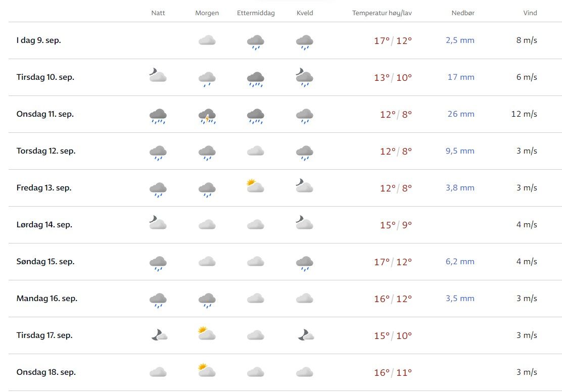Click the thunderstorm icon for Onsdag 11. sep.
The height and width of the screenshot is (392, 562).
tap(207, 116)
